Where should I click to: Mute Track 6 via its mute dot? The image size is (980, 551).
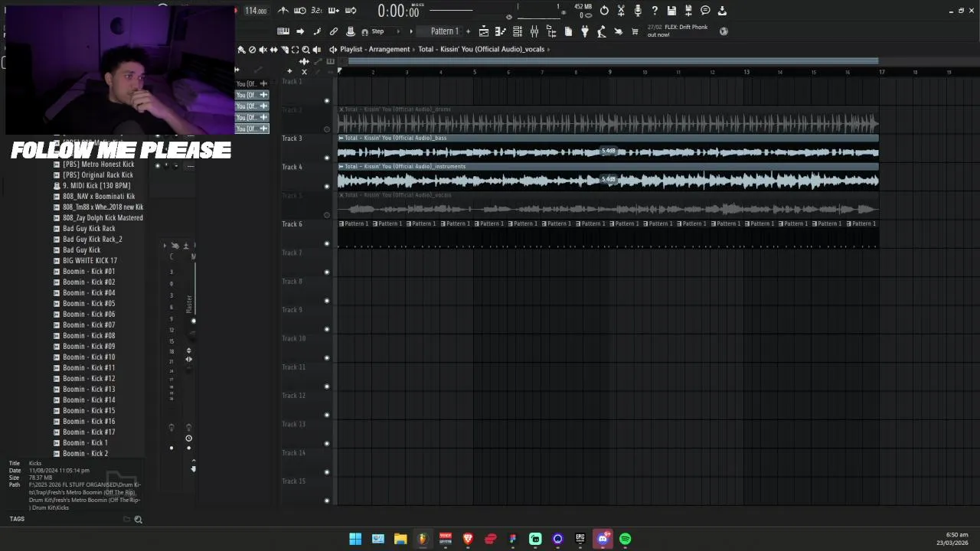tap(327, 243)
